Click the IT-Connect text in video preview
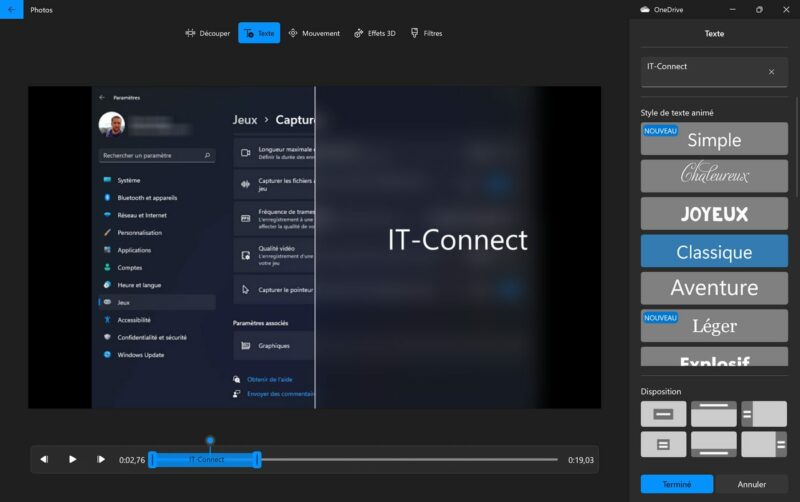 pos(458,240)
